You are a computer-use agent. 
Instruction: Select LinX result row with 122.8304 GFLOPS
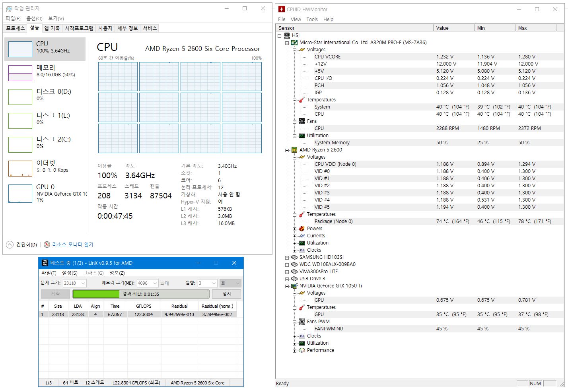138,314
